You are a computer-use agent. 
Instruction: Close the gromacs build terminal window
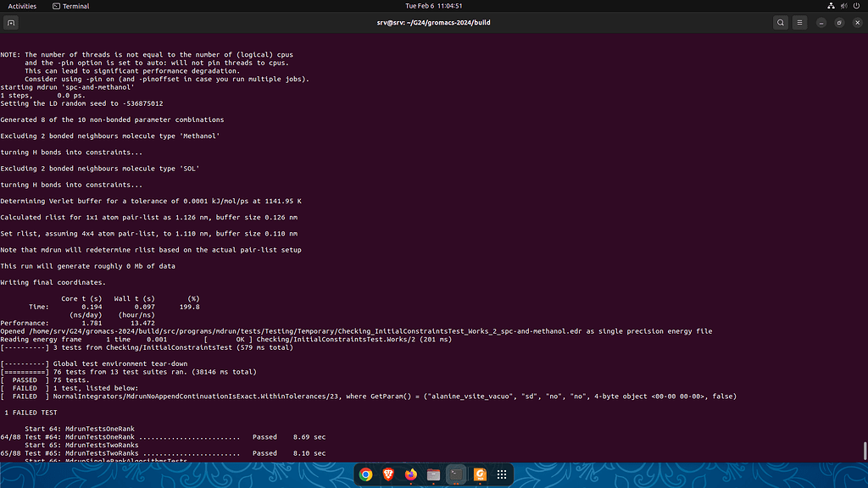(855, 22)
